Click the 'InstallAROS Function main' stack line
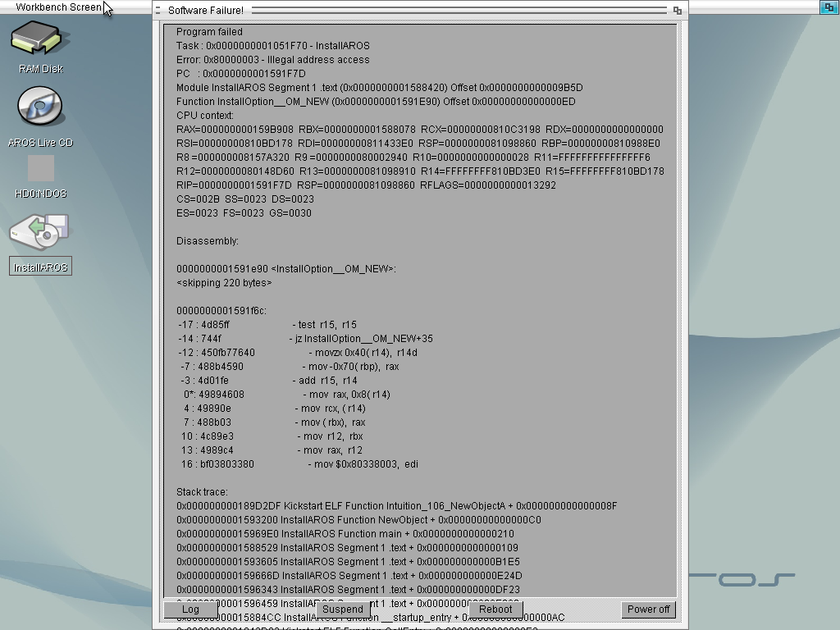 pos(345,533)
